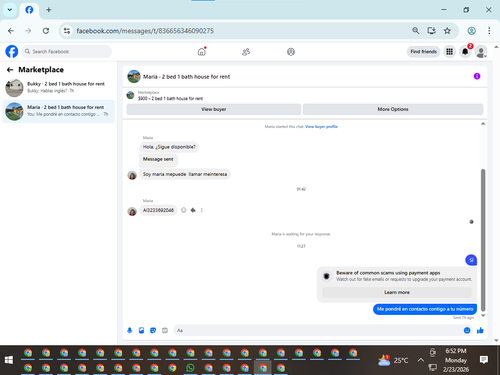
Task: Select the Maria house for rent conversation
Action: coord(58,111)
